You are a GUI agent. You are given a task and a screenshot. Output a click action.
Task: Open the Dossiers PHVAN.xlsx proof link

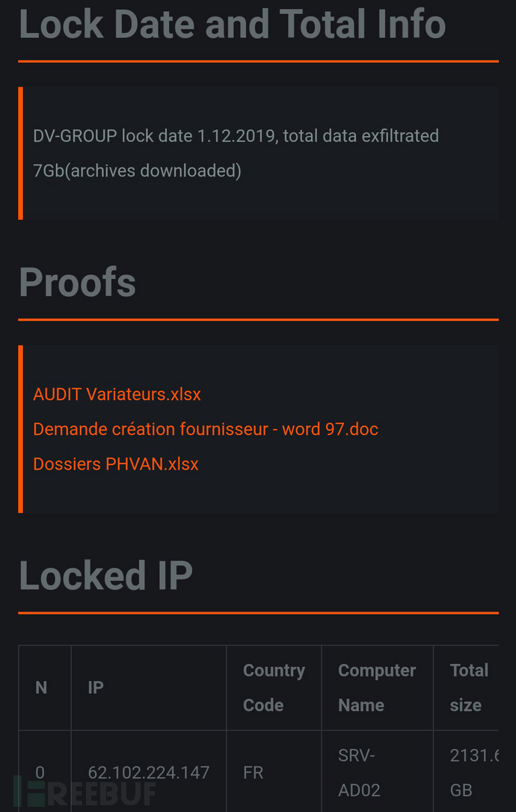[x=116, y=464]
